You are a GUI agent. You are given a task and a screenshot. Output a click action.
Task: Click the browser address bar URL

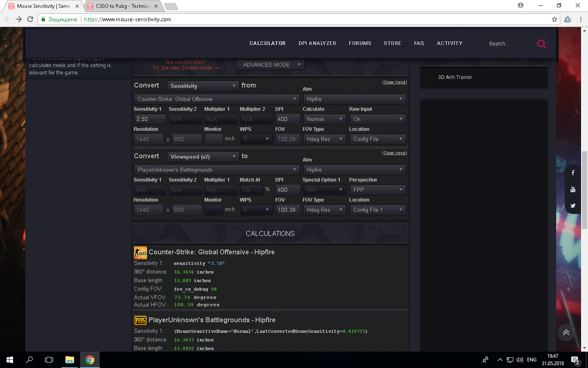127,19
